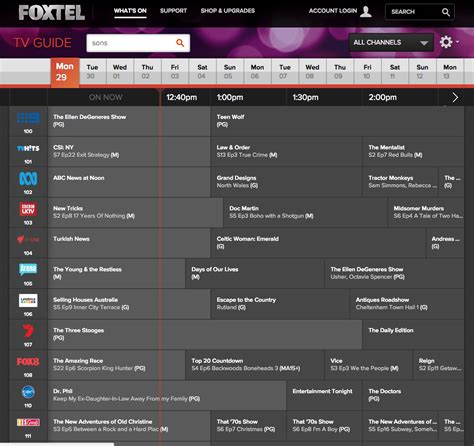
Task: Select the Arena channel logo (105)
Action: [28, 269]
